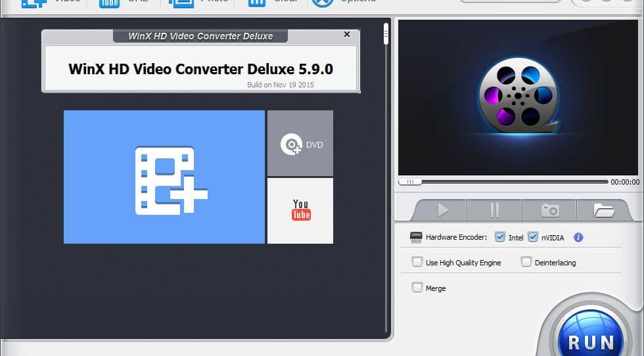The height and width of the screenshot is (356, 644).
Task: Click the 00:00:00 playback time
Action: 625,182
